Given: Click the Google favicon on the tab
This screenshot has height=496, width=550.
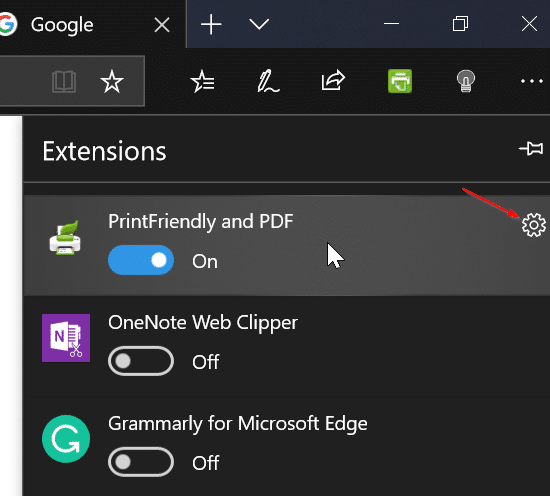Looking at the screenshot, I should point(8,24).
